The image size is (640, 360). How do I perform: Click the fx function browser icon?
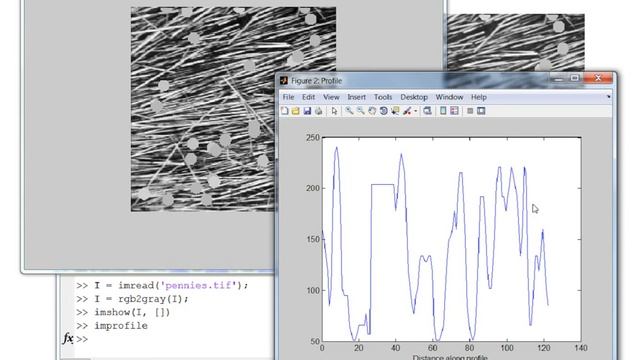coord(68,338)
